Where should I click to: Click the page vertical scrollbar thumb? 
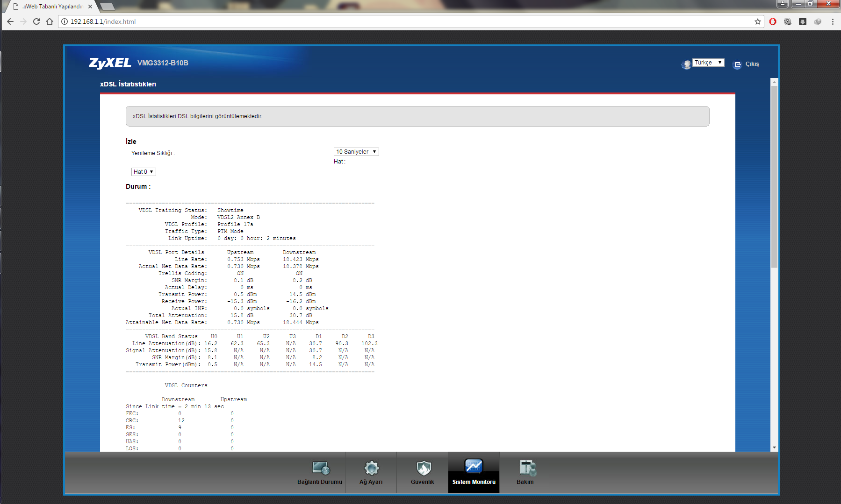coord(774,177)
